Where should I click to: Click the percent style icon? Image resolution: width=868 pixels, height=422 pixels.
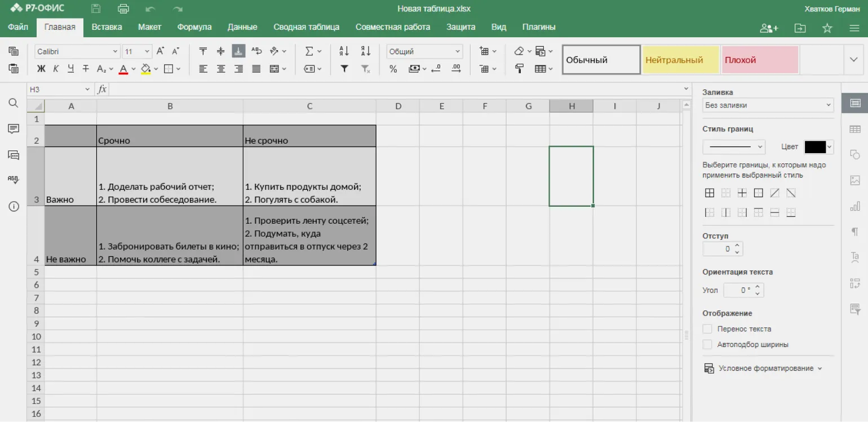pos(393,69)
